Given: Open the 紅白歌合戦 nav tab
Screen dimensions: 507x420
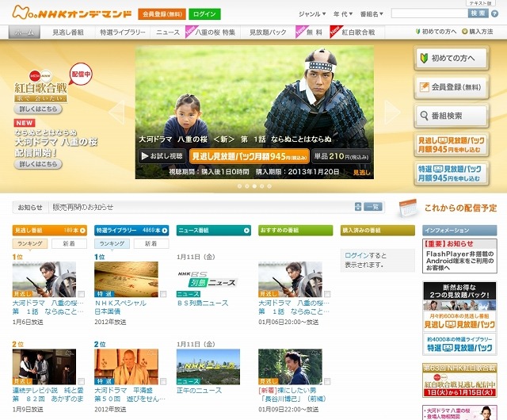Looking at the screenshot, I should (357, 32).
